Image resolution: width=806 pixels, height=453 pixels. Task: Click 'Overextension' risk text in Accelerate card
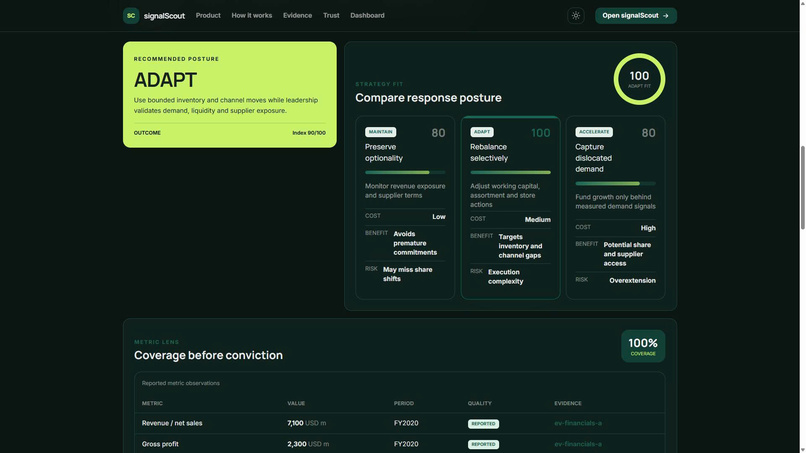point(632,280)
